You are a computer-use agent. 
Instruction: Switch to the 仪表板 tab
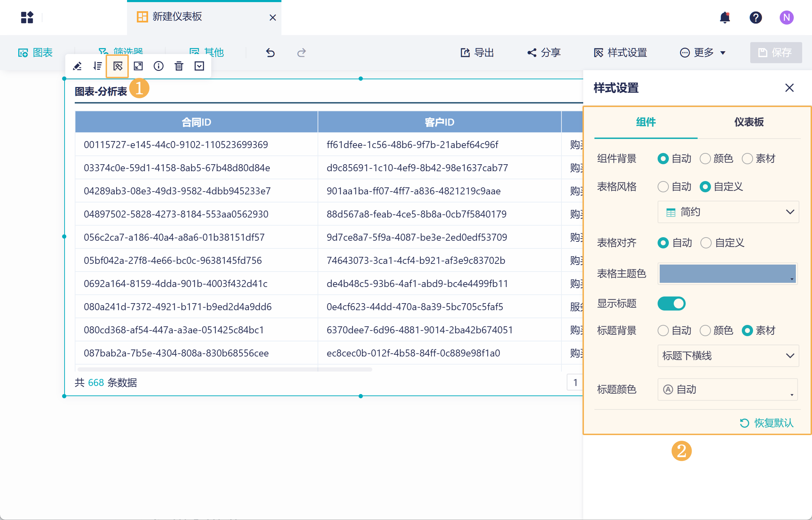[749, 122]
